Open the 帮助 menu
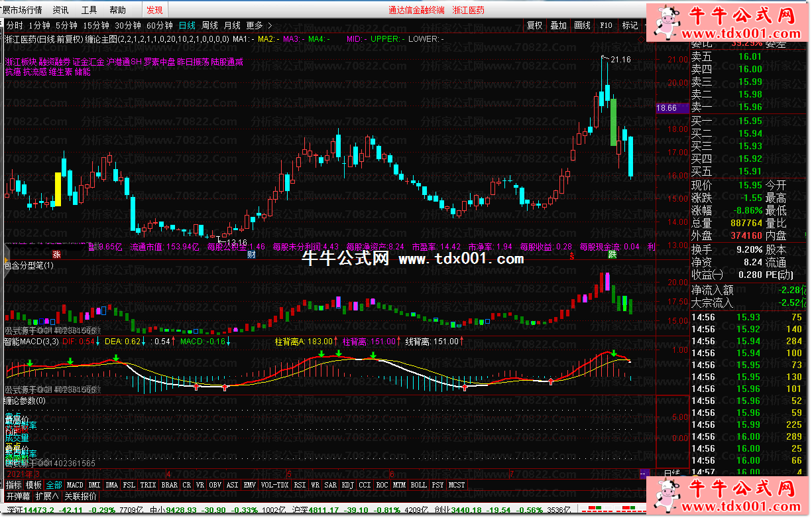 [x=117, y=10]
